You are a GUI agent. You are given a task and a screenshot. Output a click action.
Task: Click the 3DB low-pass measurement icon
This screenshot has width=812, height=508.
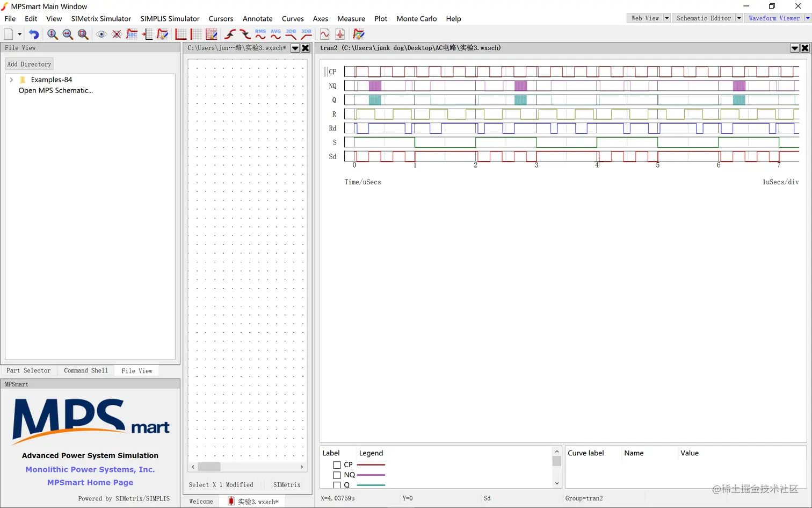[x=291, y=34]
